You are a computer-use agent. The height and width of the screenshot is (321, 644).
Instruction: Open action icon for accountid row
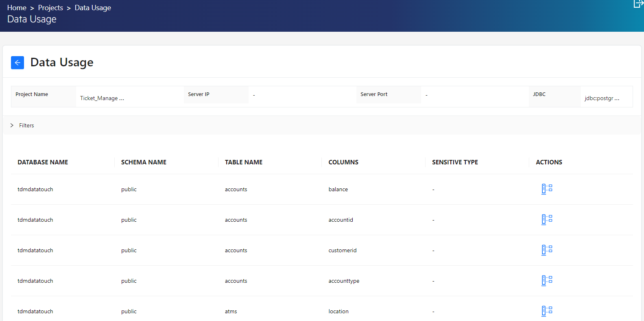tap(547, 219)
